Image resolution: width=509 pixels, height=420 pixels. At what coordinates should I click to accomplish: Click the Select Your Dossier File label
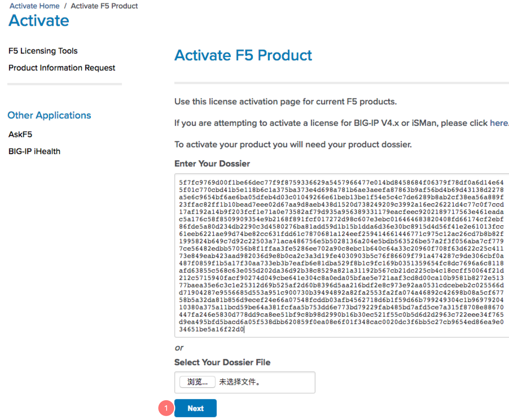222,362
